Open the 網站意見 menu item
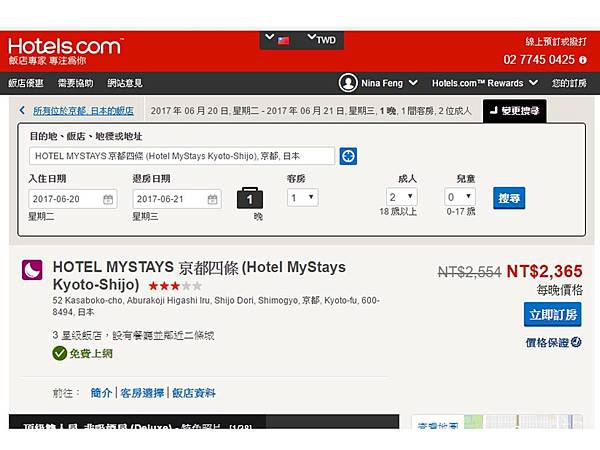This screenshot has width=600, height=450. click(x=125, y=83)
